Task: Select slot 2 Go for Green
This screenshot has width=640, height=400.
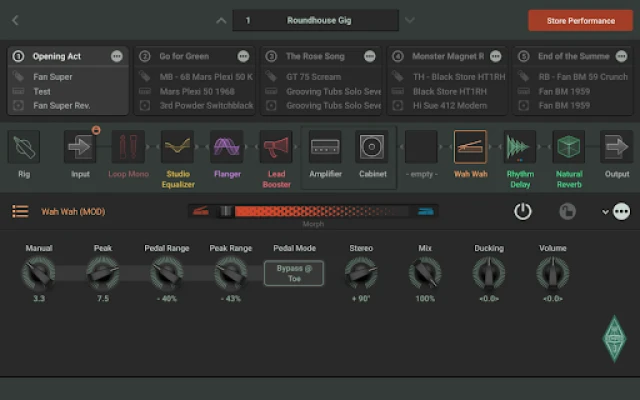Action: (195, 80)
